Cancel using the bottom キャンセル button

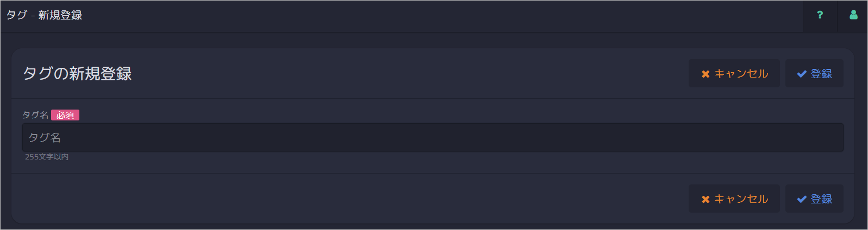coord(734,199)
